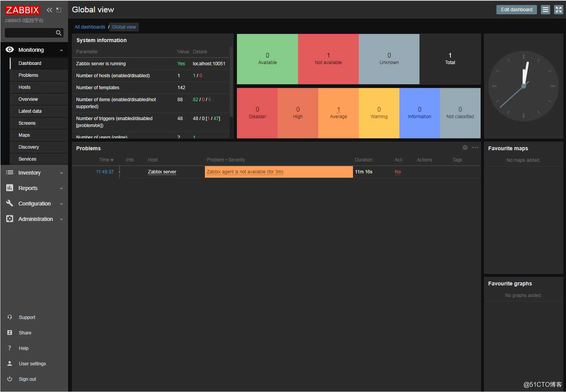Toggle kiosk fullscreen mode icon

pos(559,10)
